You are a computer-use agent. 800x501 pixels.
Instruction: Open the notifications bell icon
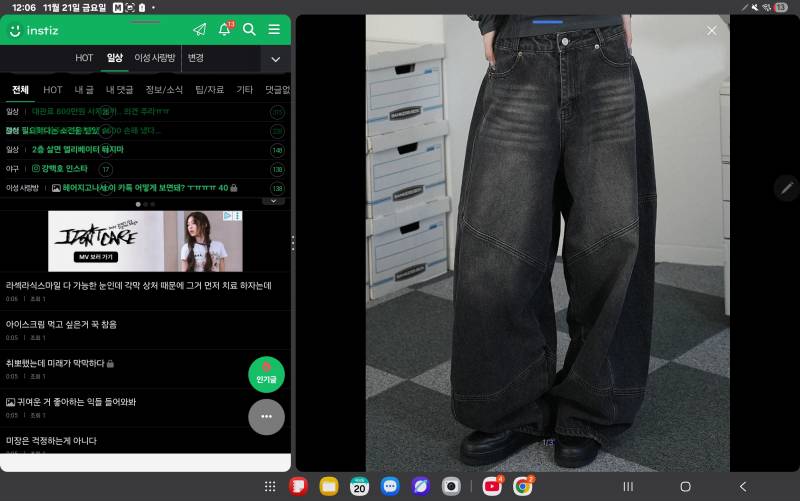point(224,30)
